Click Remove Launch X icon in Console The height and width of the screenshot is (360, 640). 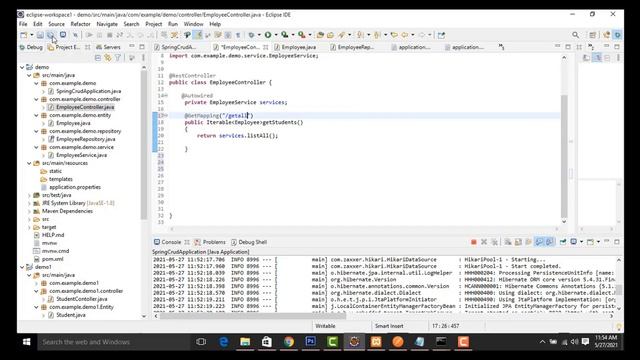point(484,242)
